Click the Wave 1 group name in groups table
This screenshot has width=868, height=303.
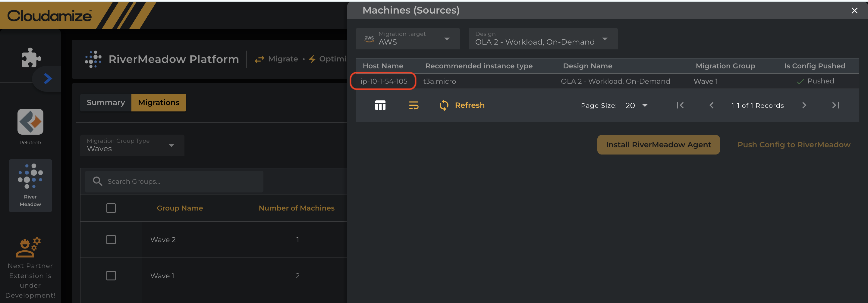pyautogui.click(x=162, y=276)
